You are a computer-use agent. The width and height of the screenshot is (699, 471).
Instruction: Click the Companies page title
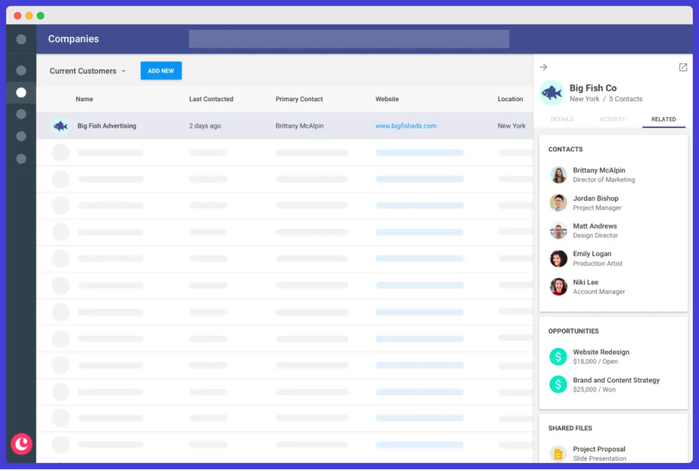pyautogui.click(x=74, y=39)
